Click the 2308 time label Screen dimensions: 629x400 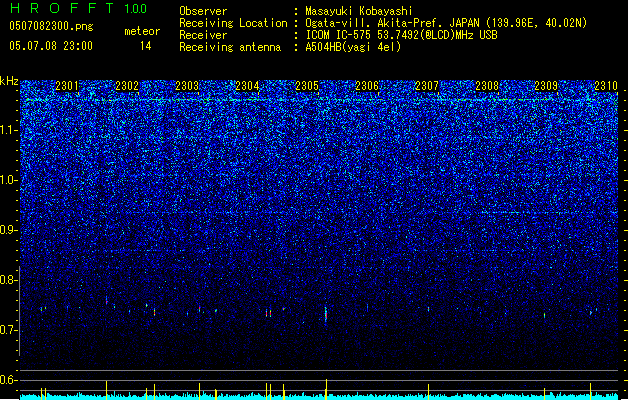[x=487, y=86]
